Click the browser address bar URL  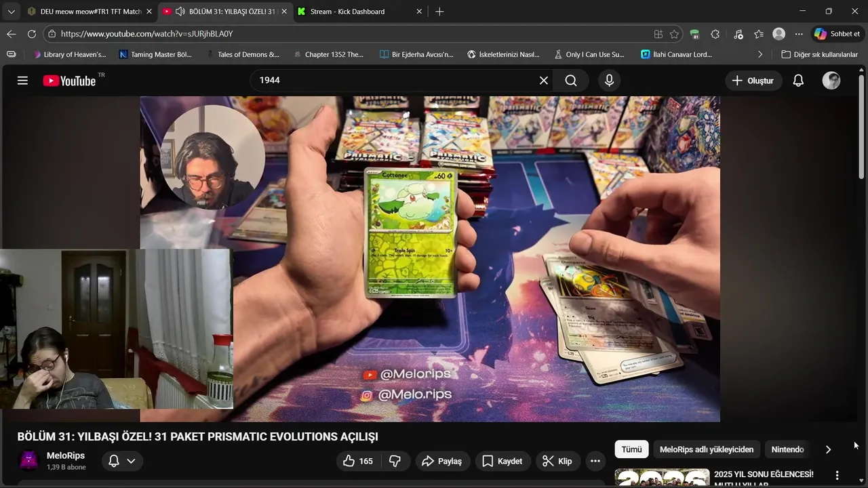(x=146, y=34)
